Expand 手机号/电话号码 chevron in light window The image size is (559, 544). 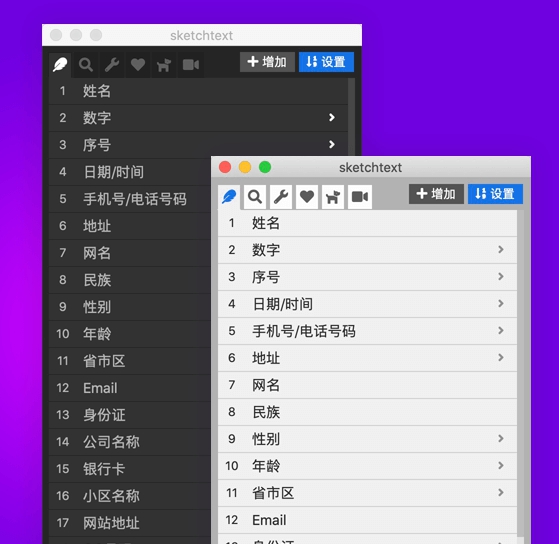(501, 330)
